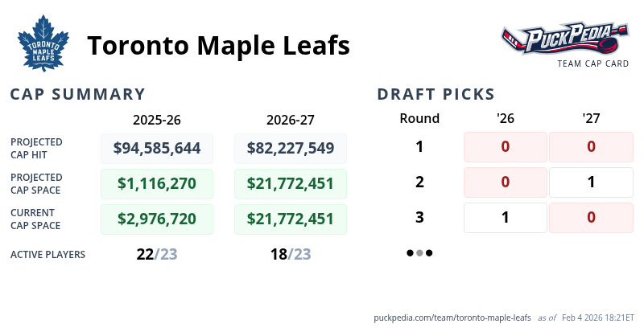The height and width of the screenshot is (336, 644).
Task: Select the 2025-26 projected cap hit value
Action: pos(157,148)
